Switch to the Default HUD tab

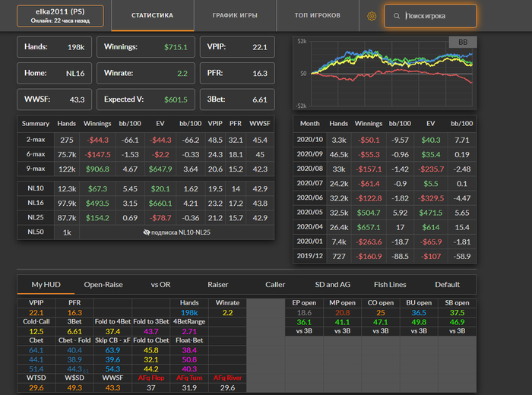pos(447,284)
